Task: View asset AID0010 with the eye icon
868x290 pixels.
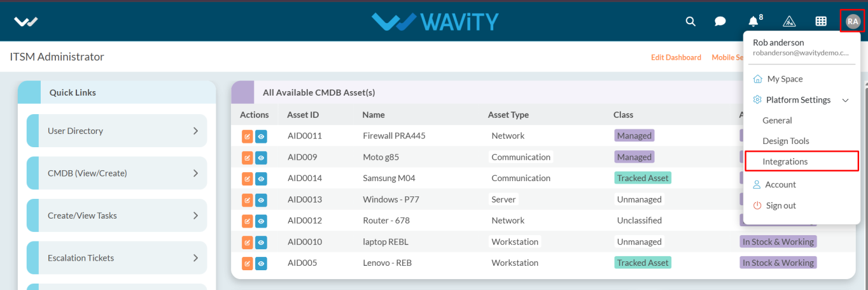Action: tap(261, 242)
